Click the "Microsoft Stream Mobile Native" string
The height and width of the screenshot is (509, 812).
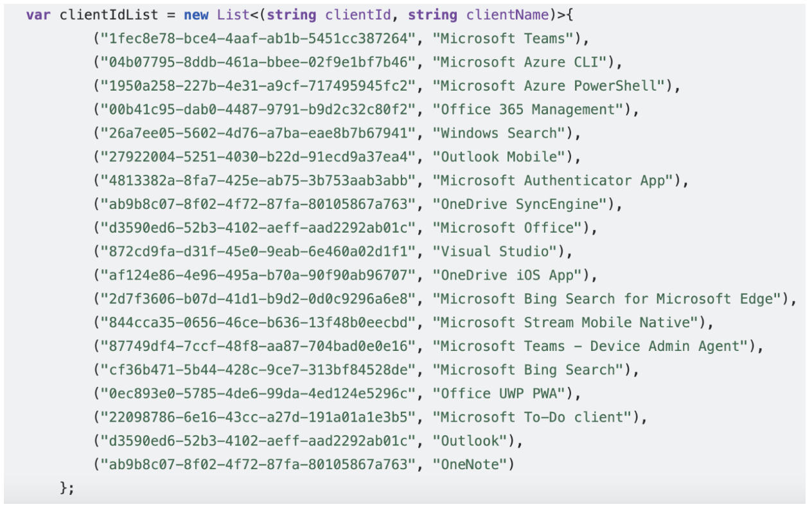[567, 323]
